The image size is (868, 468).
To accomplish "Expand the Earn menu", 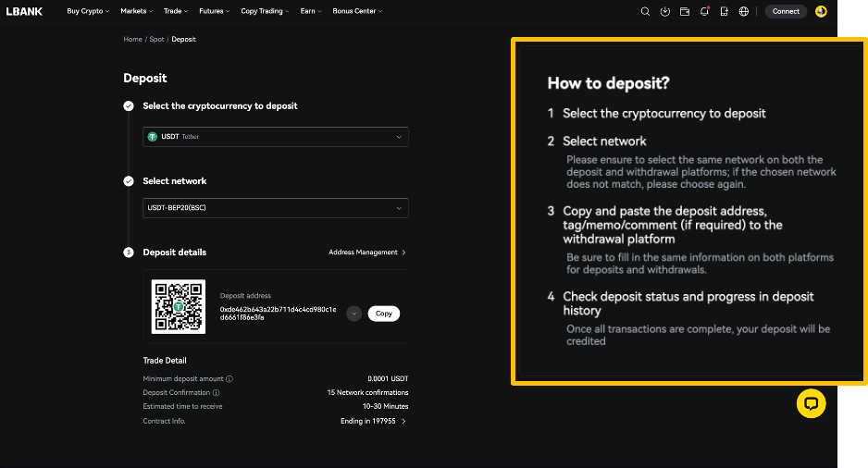I will coord(311,11).
